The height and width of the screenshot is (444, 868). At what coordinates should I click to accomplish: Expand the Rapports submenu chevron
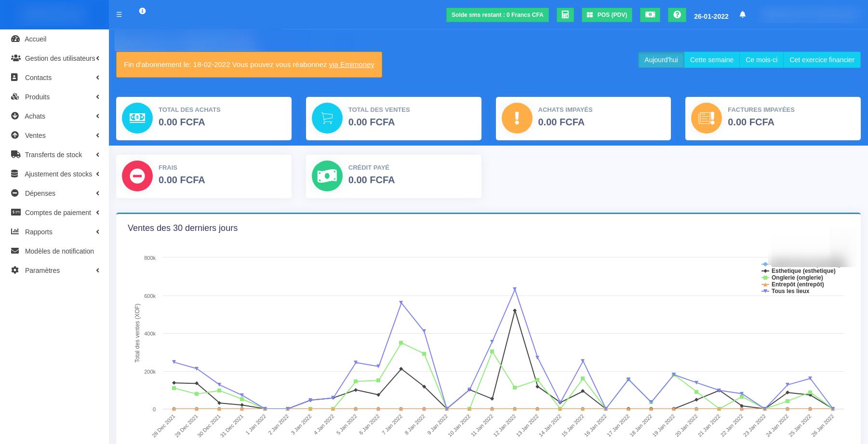point(98,231)
